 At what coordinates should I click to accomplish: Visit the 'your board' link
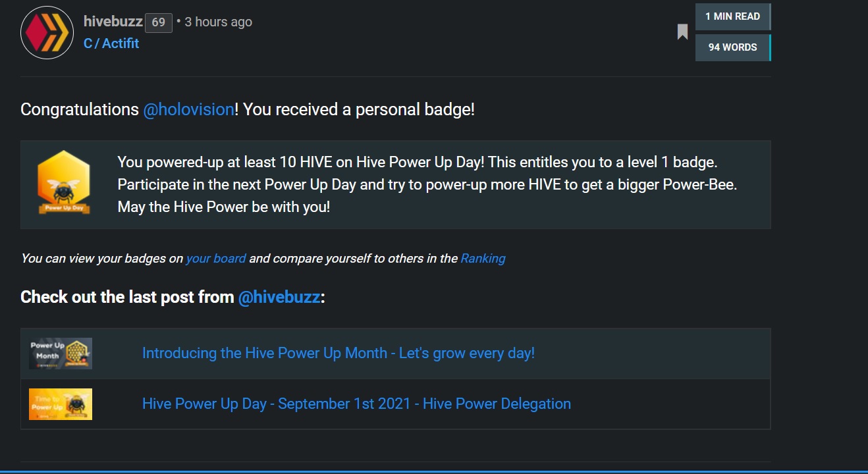(216, 259)
